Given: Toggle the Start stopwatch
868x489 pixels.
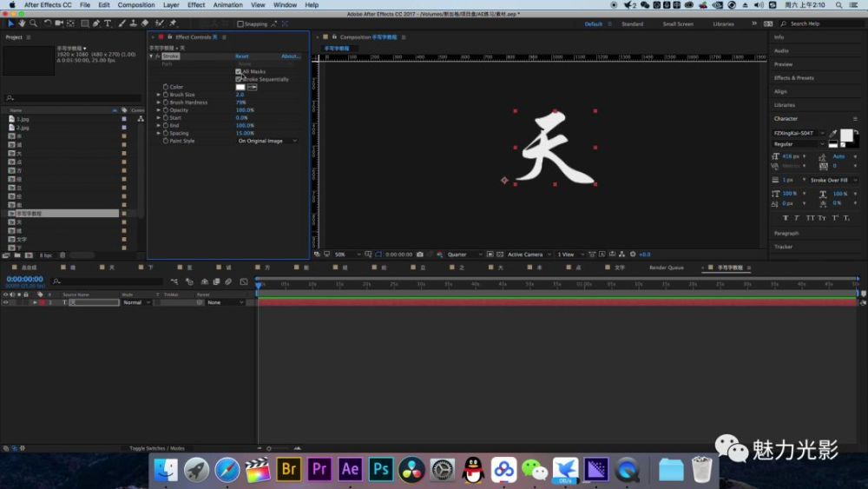Looking at the screenshot, I should point(166,118).
